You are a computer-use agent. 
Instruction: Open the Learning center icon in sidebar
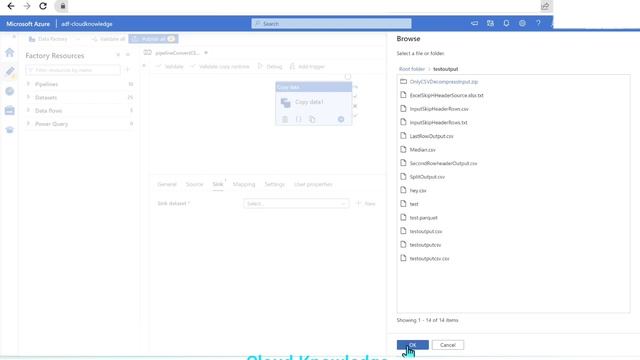pos(10,130)
